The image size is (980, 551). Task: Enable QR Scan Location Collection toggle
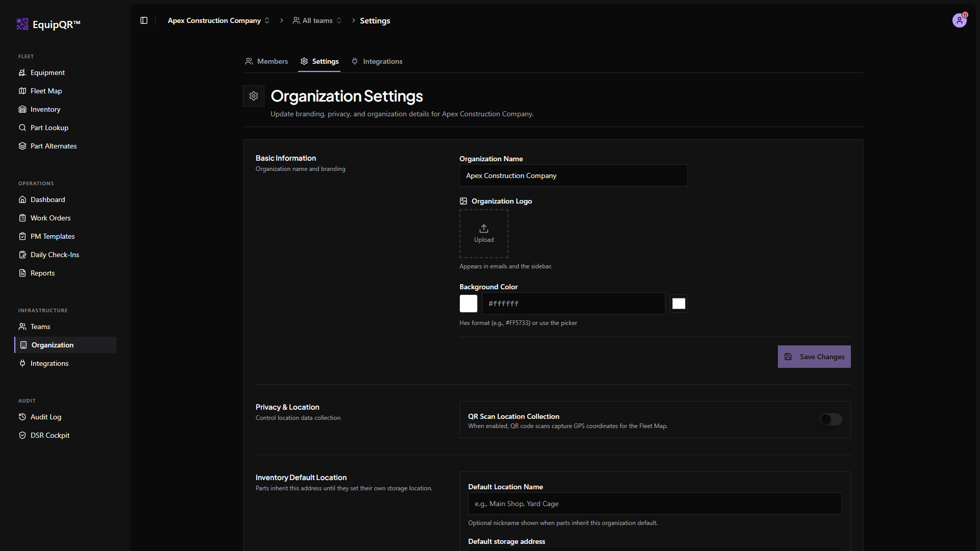coord(830,419)
